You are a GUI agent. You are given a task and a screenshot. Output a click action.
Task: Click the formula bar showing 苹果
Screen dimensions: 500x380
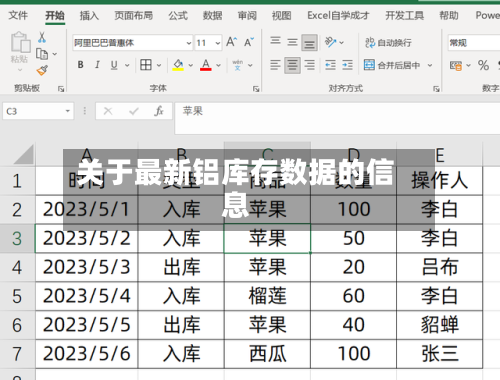point(337,118)
